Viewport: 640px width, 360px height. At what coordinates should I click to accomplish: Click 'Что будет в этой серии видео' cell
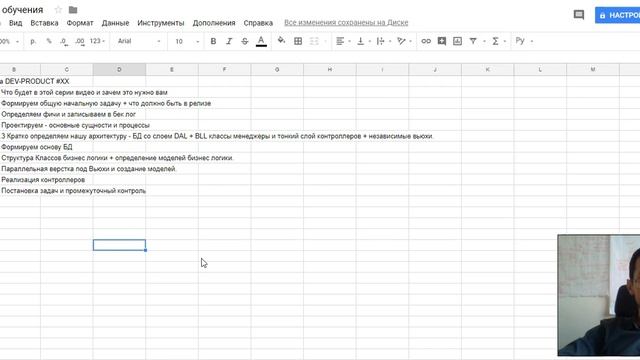coord(84,92)
